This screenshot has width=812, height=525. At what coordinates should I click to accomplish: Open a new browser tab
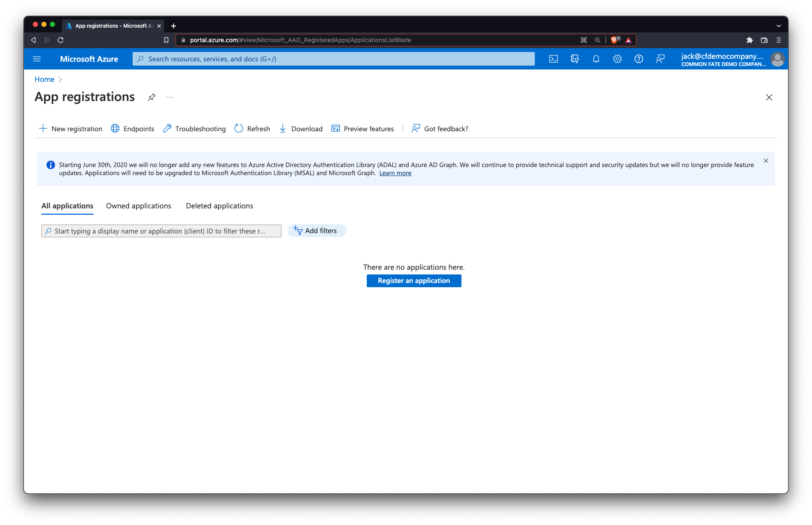(x=174, y=26)
